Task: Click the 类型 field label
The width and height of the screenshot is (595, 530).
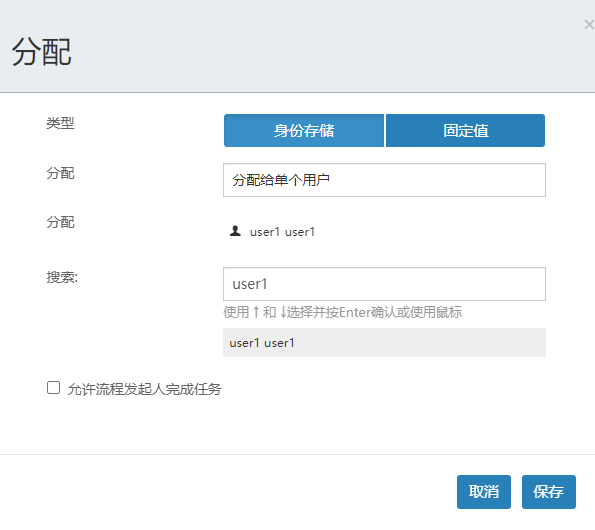Action: click(60, 123)
